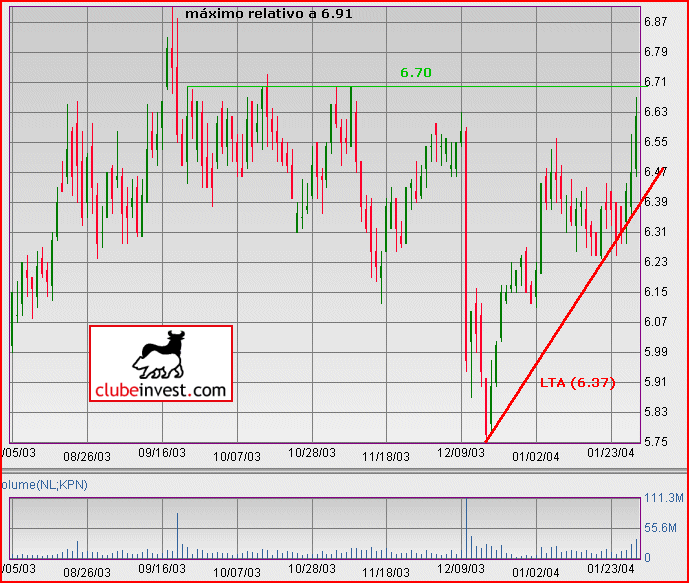
Task: Click the 11/18/03 date under volume chart
Action: (x=386, y=572)
